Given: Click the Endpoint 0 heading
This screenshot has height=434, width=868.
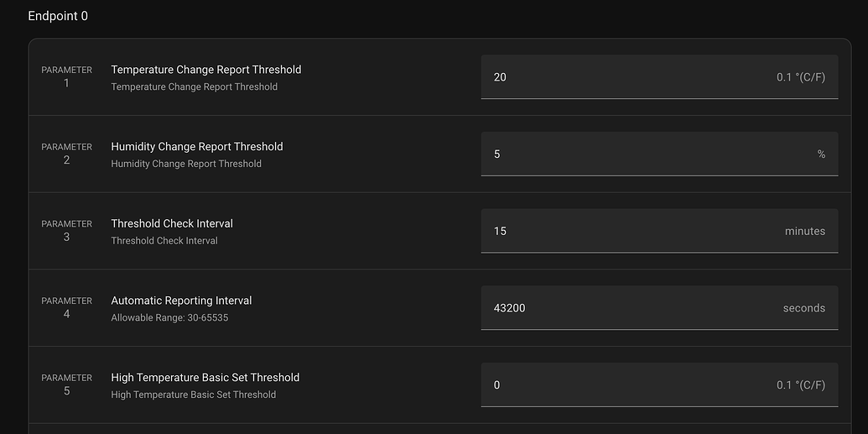Looking at the screenshot, I should (58, 16).
